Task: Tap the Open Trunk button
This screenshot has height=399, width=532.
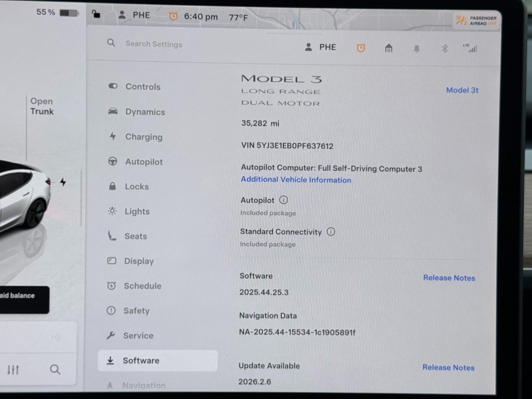Action: 42,106
